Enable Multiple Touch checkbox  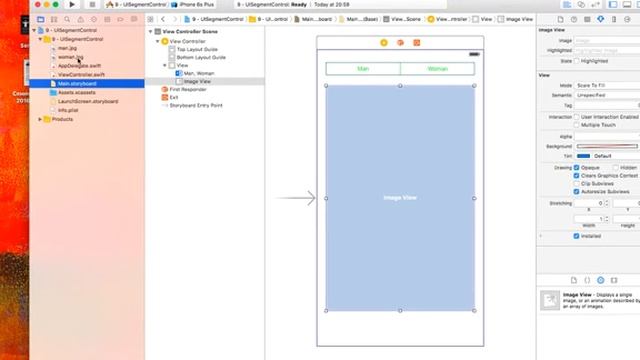click(x=576, y=125)
